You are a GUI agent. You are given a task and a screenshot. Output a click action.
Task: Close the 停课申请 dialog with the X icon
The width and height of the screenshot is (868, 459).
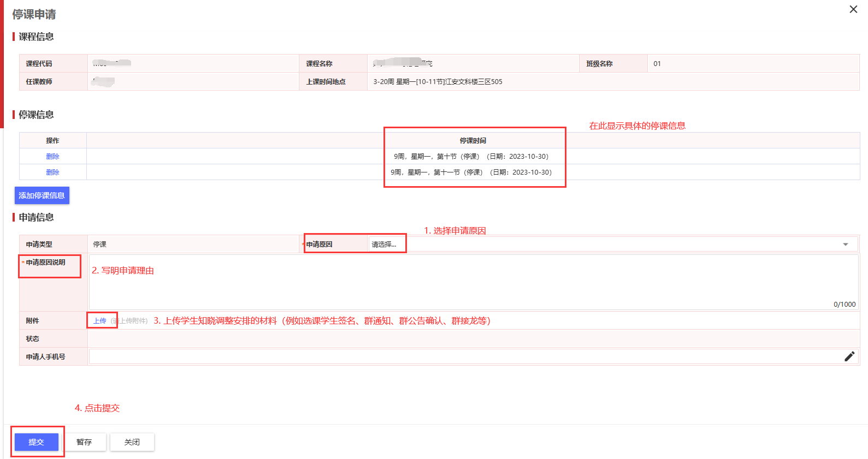click(x=853, y=9)
